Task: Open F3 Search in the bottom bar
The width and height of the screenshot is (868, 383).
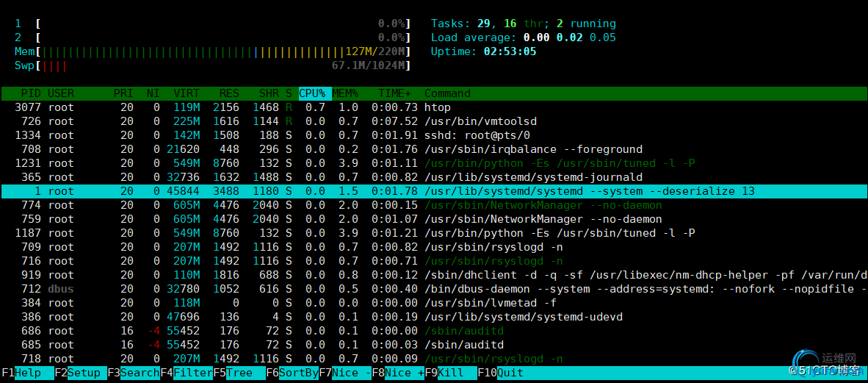Action: coord(134,373)
